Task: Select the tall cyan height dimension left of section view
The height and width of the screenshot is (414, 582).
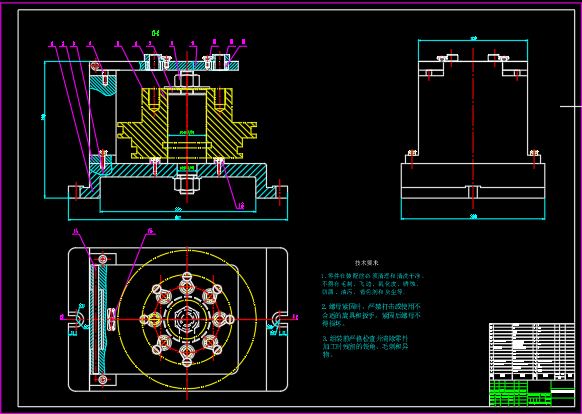Action: pos(44,130)
